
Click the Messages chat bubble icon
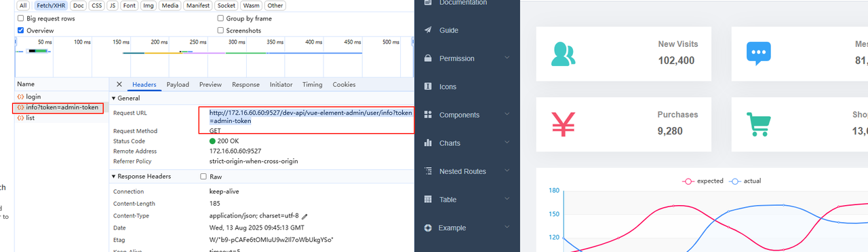pyautogui.click(x=759, y=54)
